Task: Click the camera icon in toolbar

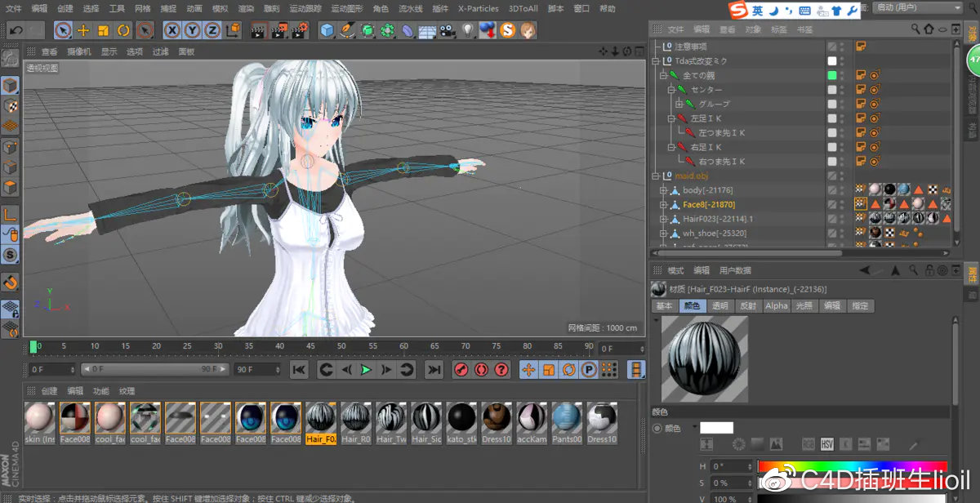Action: coord(447,30)
